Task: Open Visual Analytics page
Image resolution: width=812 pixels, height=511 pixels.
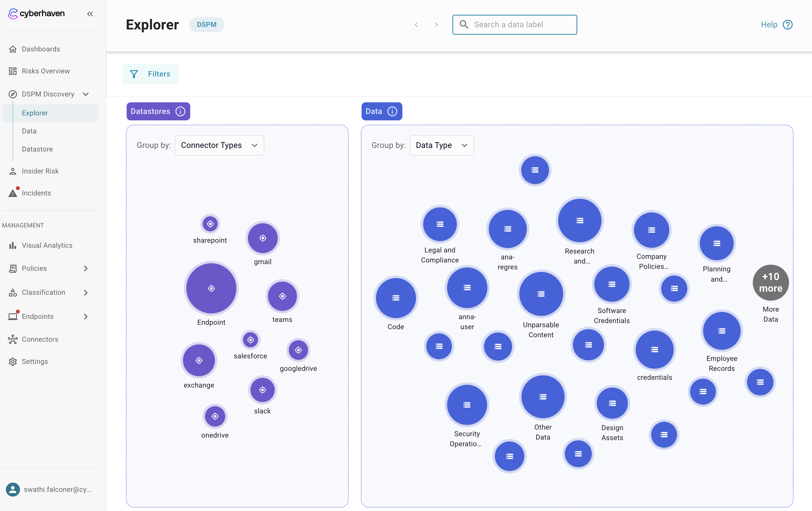Action: 47,245
